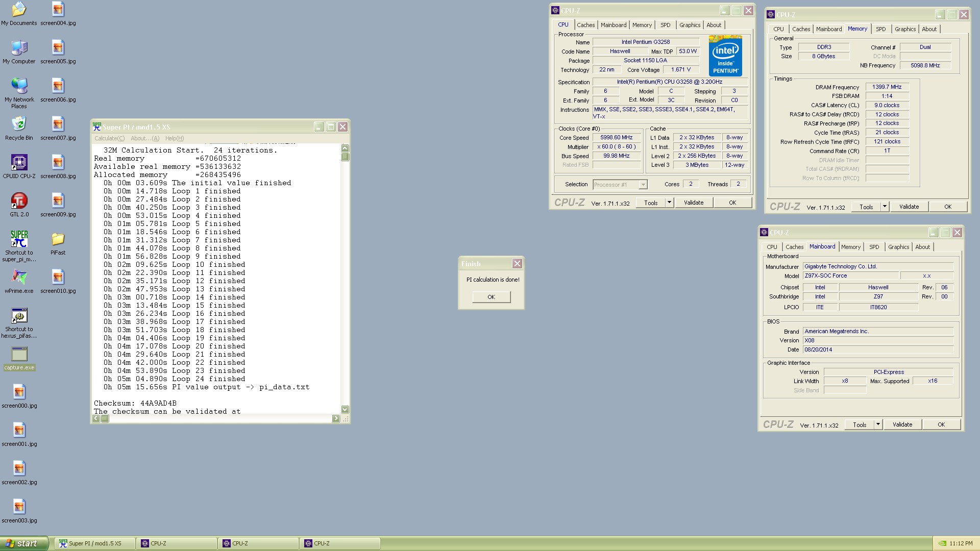Expand Tools dropdown arrow in Memory tab window

pyautogui.click(x=885, y=207)
